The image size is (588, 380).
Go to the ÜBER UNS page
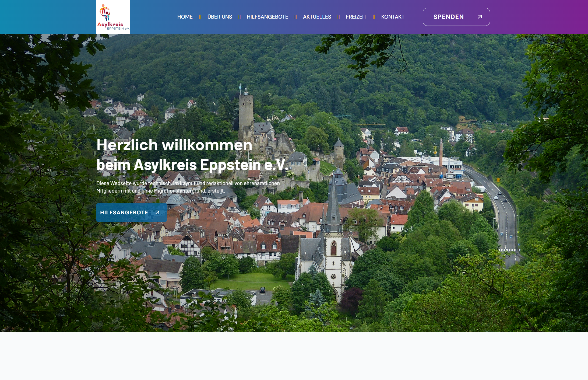click(220, 17)
